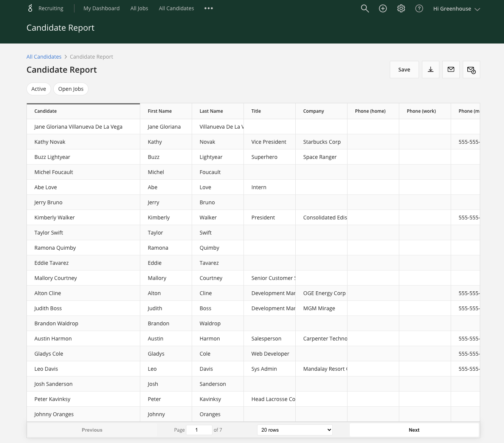
Task: Sort by the Phone (work) column header
Action: [x=425, y=111]
